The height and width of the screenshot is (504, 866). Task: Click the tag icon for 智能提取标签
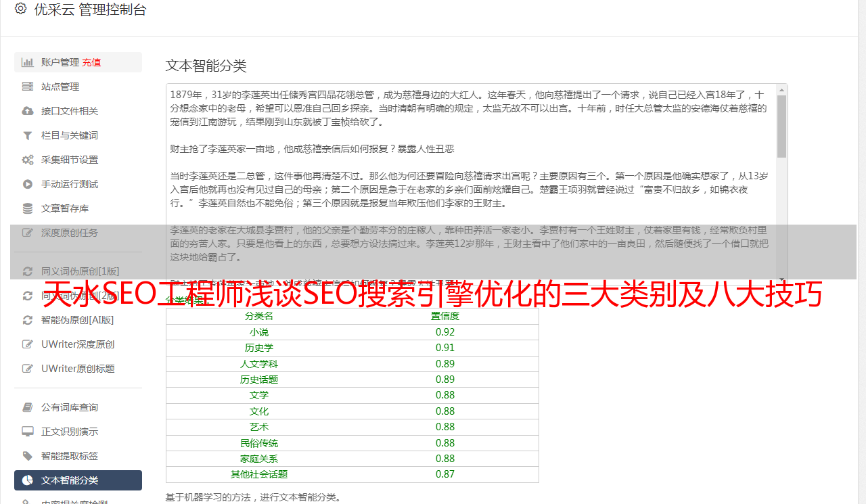point(28,456)
